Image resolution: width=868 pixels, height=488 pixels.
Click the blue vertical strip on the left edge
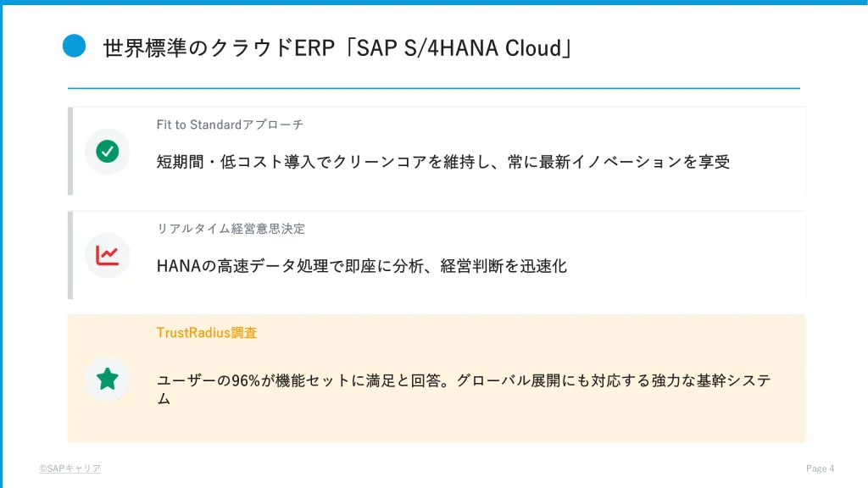tap(2, 254)
